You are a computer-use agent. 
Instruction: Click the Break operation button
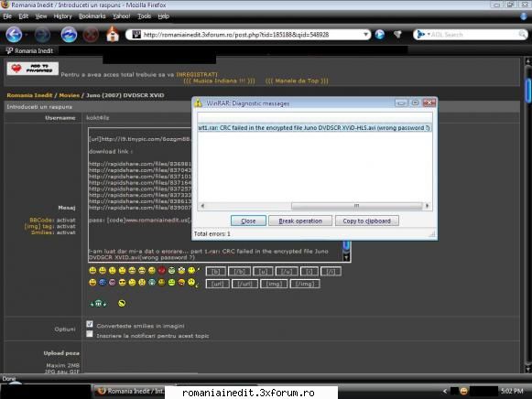300,221
